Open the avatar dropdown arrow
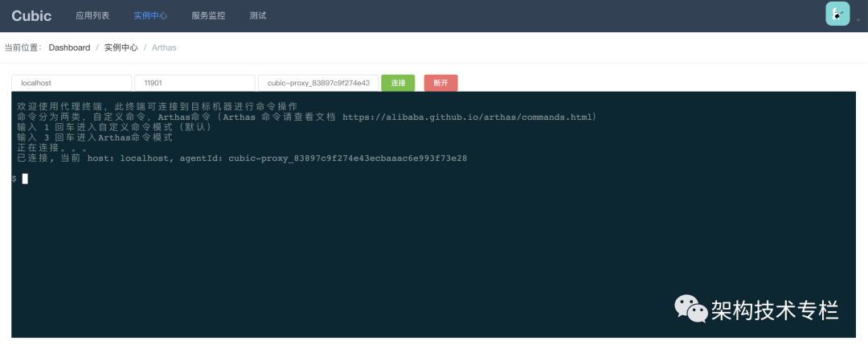The width and height of the screenshot is (868, 349). pyautogui.click(x=858, y=20)
